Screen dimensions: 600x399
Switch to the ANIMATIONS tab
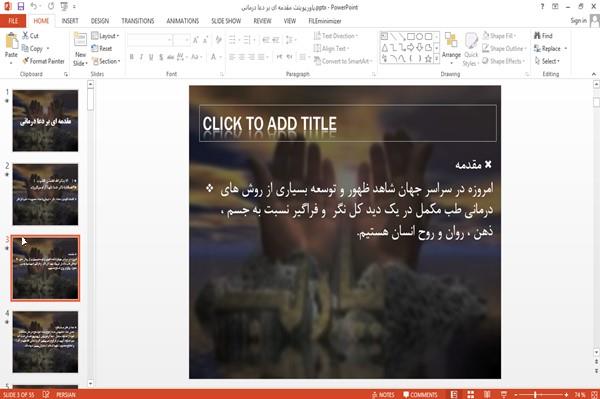pos(183,21)
